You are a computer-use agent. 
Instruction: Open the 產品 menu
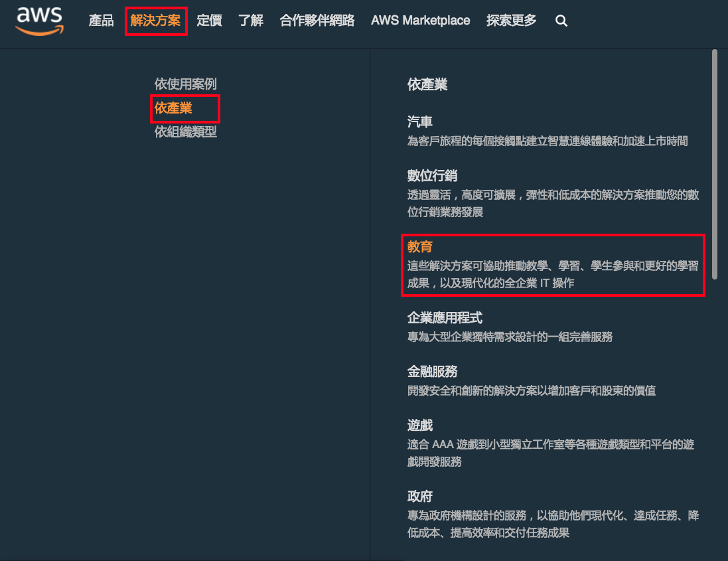click(x=102, y=21)
